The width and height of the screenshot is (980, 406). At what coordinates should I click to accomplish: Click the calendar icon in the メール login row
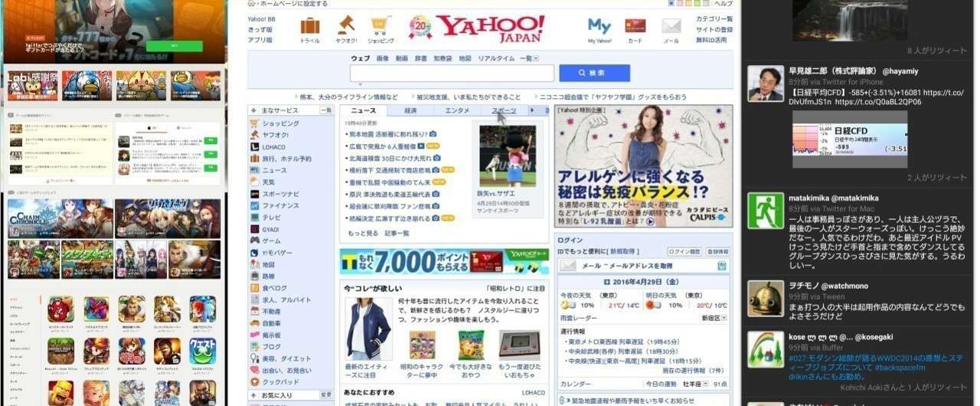722,266
